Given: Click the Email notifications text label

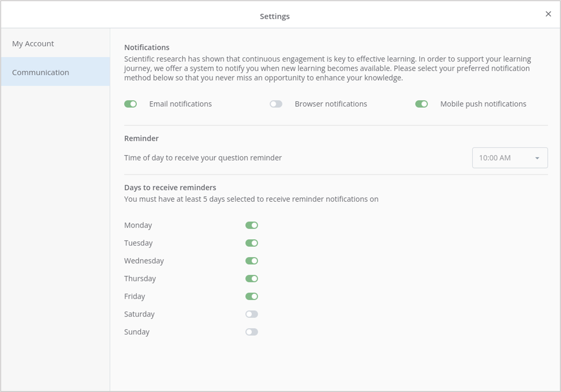Looking at the screenshot, I should click(180, 104).
